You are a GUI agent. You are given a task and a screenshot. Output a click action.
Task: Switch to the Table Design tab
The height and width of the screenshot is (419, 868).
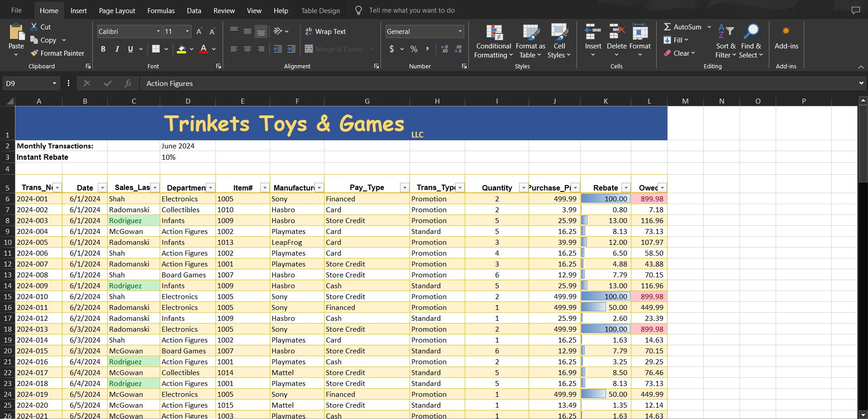coord(320,10)
